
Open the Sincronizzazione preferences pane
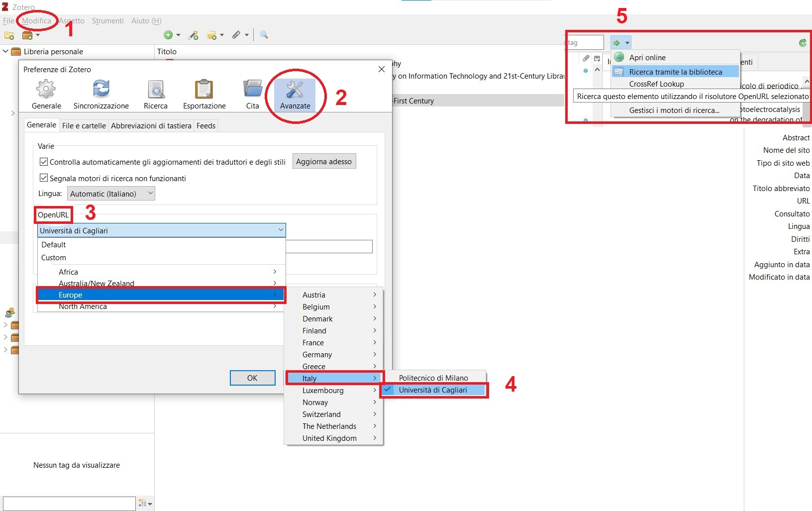tap(101, 95)
